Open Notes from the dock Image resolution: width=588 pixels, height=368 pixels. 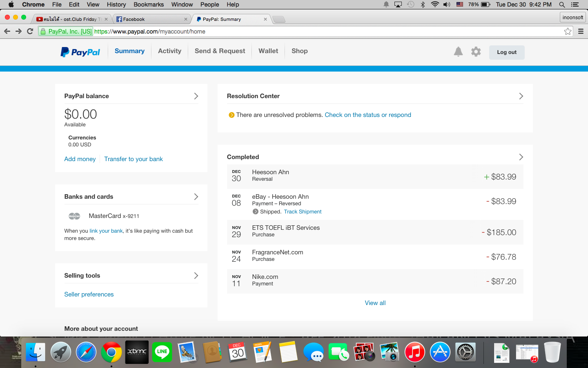[288, 352]
